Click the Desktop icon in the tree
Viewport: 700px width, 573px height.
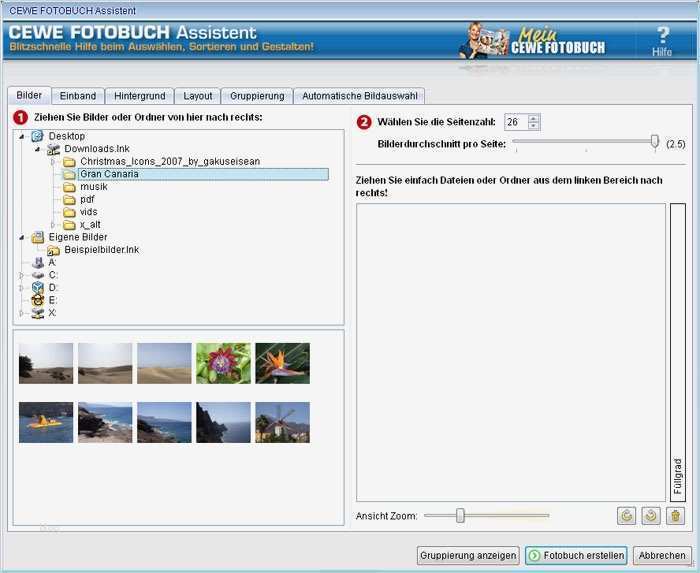(38, 136)
